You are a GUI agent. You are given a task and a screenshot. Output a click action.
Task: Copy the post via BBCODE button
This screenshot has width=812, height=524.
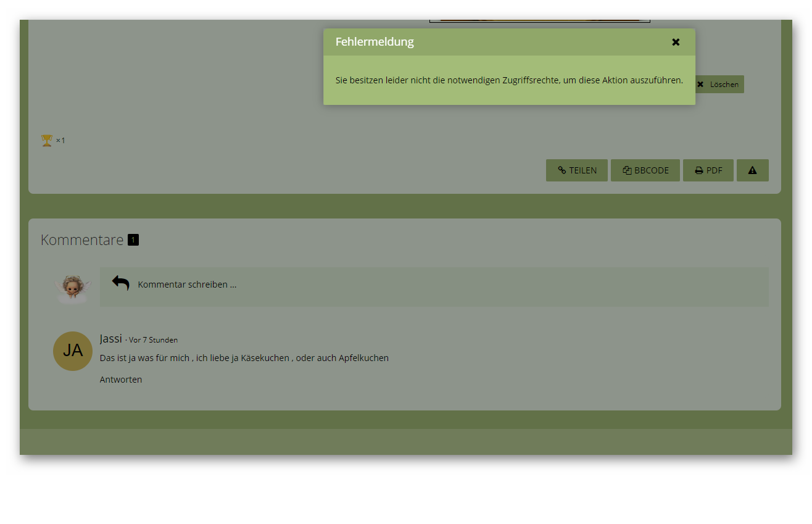pos(645,170)
